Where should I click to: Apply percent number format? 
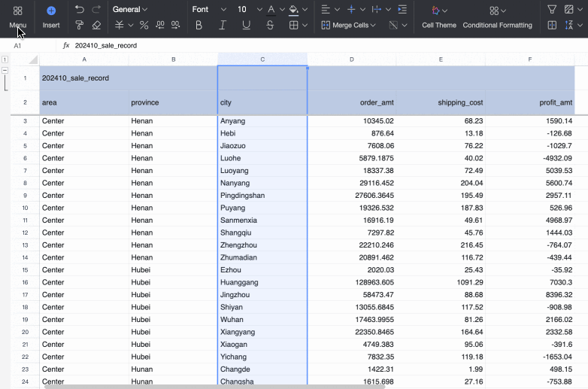144,25
